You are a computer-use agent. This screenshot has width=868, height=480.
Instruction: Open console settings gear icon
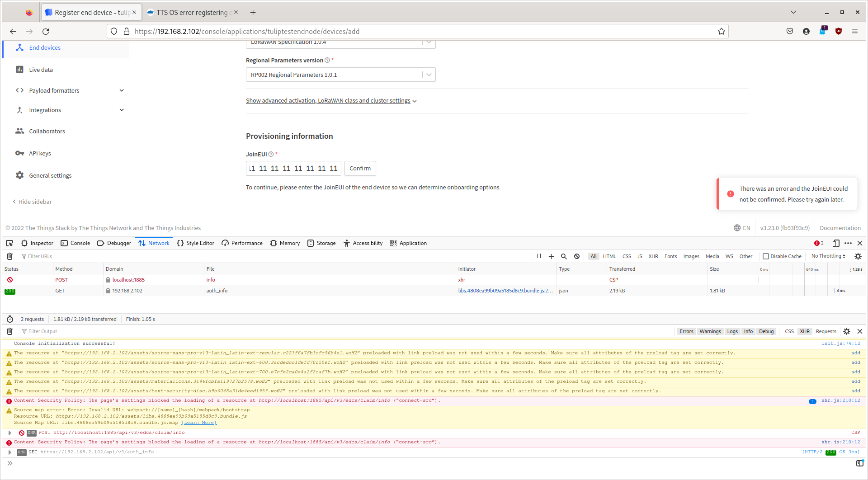[x=847, y=331]
